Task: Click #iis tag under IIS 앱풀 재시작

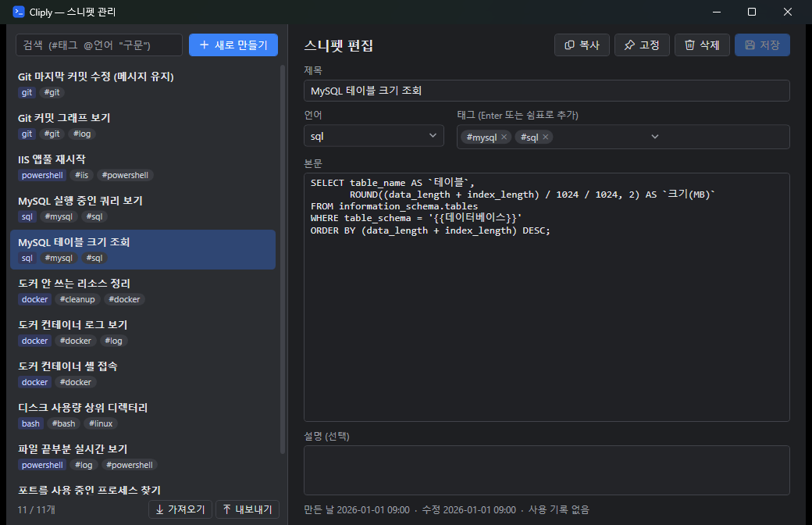Action: (x=81, y=175)
